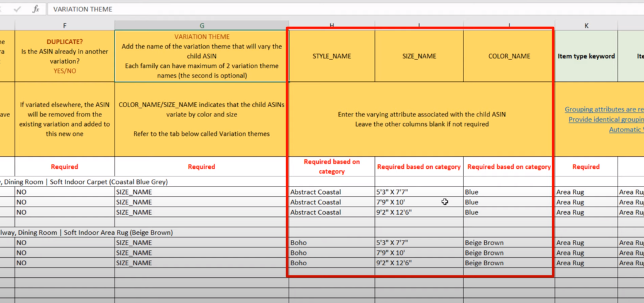Select column K Area Rug cell in Beige Brown 7'9" X 10' row
Image resolution: width=644 pixels, height=303 pixels.
pos(586,253)
